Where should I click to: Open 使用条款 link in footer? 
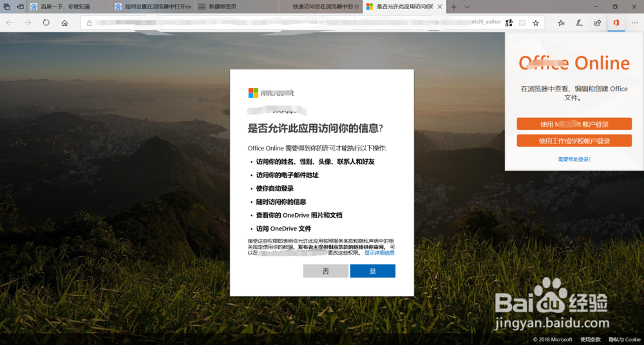click(590, 339)
